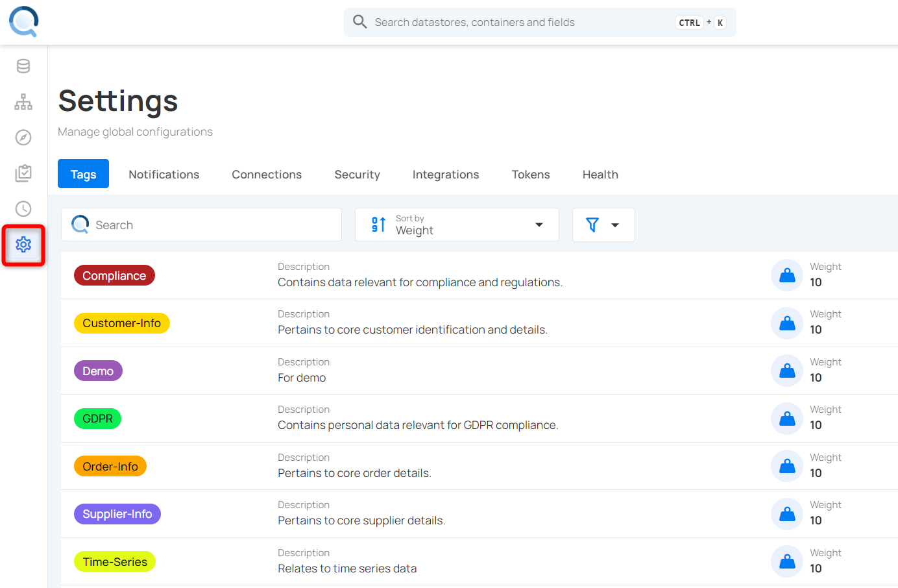Click the search icon in tags search box
Viewport: 898px width, 588px height.
coord(80,225)
